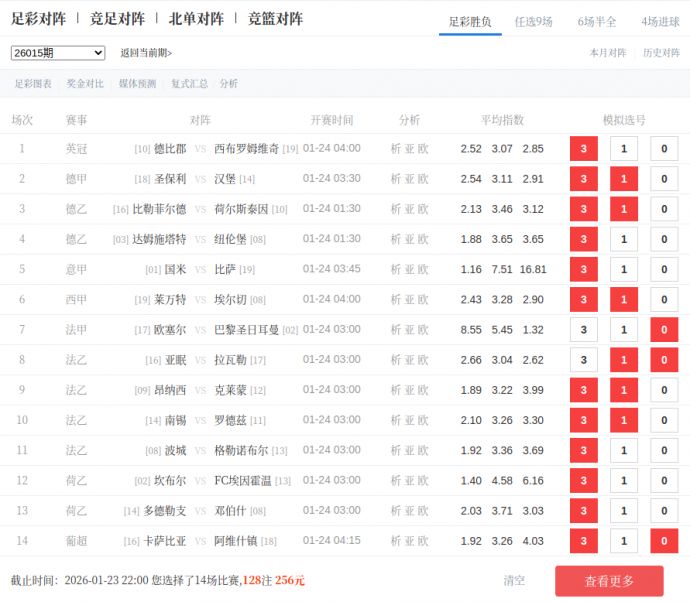Deselect the away win (0) pick for 卡萨比亚 match
690x602 pixels.
[x=664, y=541]
